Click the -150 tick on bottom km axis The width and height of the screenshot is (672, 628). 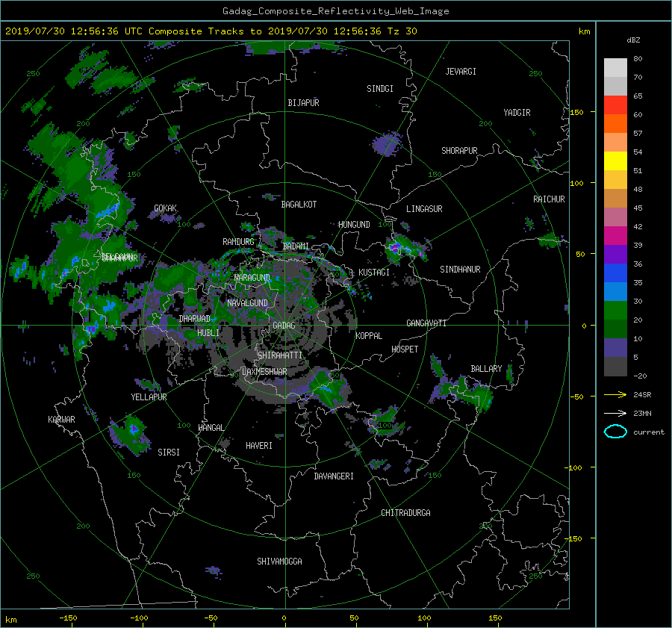68,618
